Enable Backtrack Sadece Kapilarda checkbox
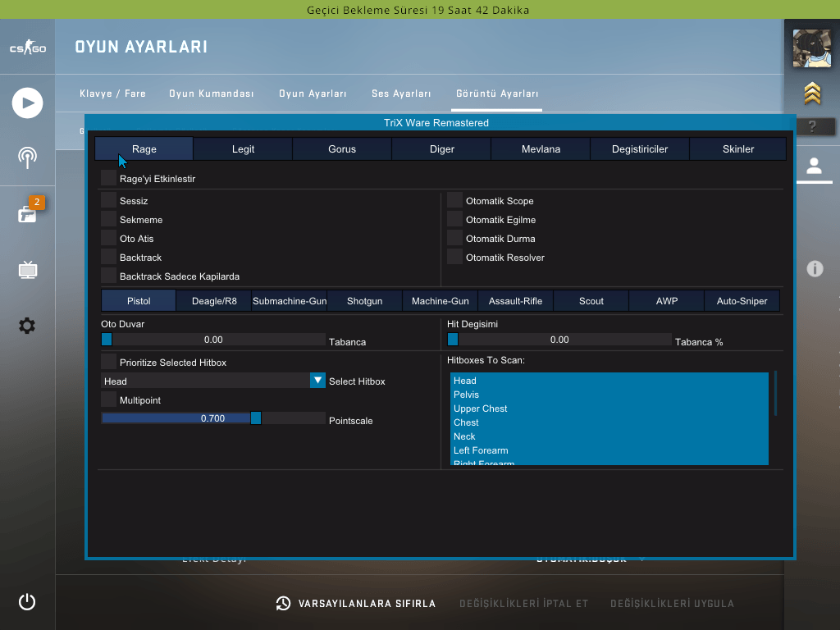840x630 pixels. click(109, 276)
